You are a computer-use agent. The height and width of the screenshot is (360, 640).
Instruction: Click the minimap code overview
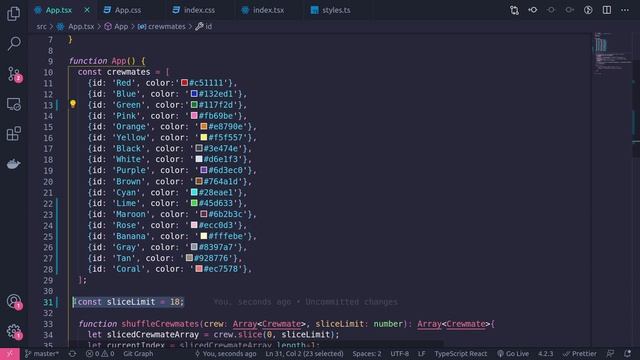(x=611, y=53)
